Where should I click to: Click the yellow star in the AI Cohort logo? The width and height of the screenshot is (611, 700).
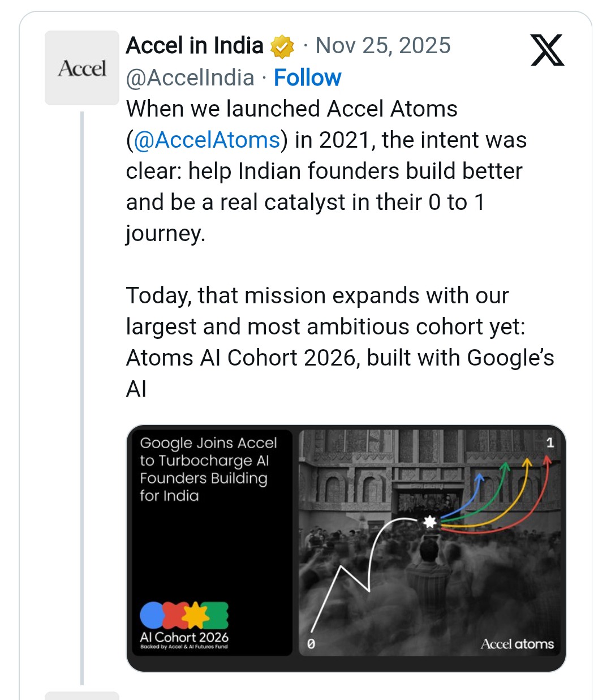point(195,615)
